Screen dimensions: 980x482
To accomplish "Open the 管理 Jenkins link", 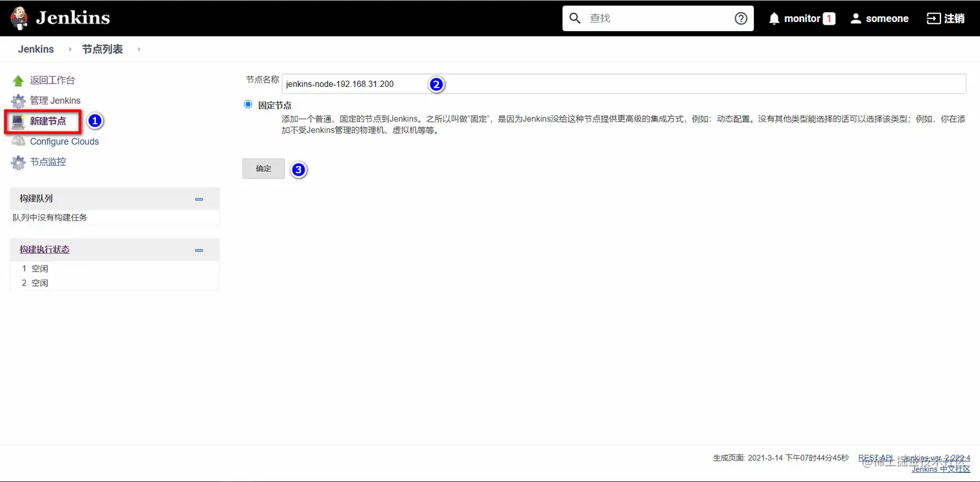I will (x=55, y=101).
